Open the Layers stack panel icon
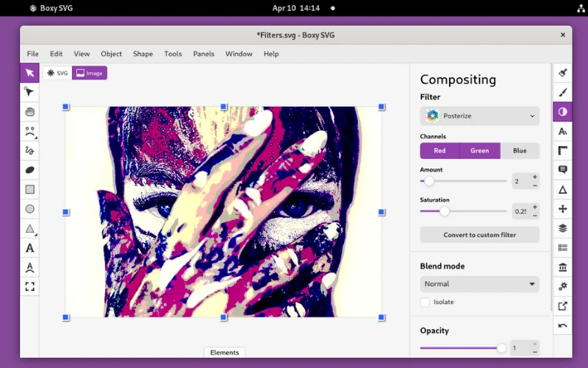Viewport: 588px width, 368px height. pyautogui.click(x=562, y=228)
